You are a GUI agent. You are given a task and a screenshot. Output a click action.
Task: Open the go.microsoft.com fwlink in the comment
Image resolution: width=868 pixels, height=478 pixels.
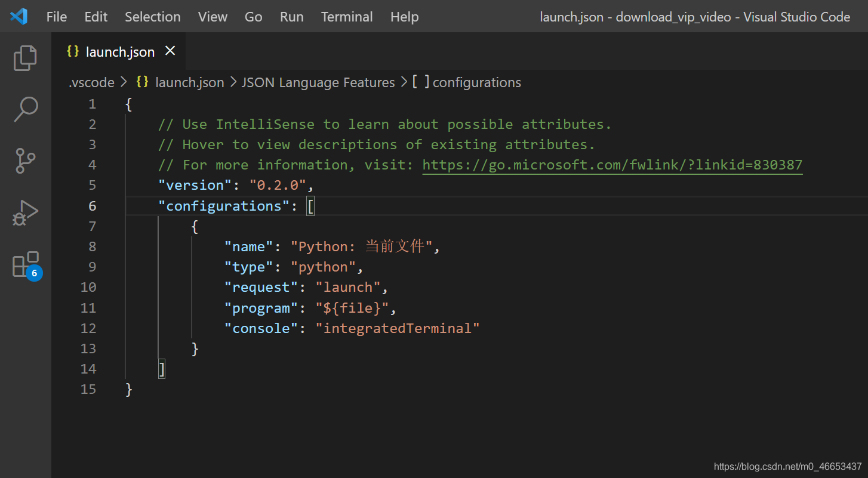(611, 164)
